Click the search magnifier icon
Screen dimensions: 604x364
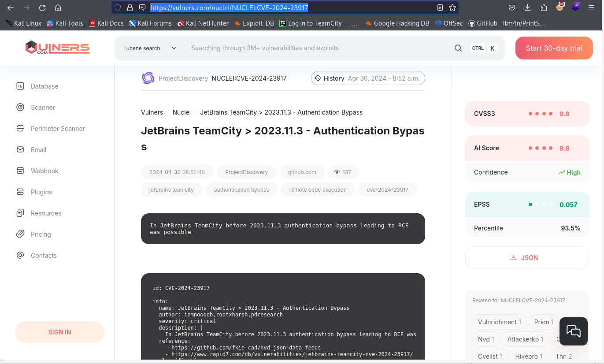pyautogui.click(x=458, y=48)
